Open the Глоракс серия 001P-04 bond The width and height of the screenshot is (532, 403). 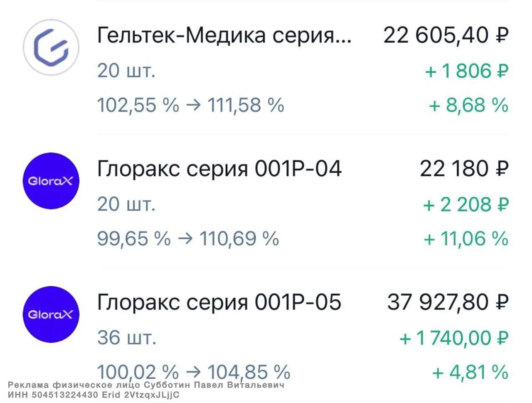point(219,169)
